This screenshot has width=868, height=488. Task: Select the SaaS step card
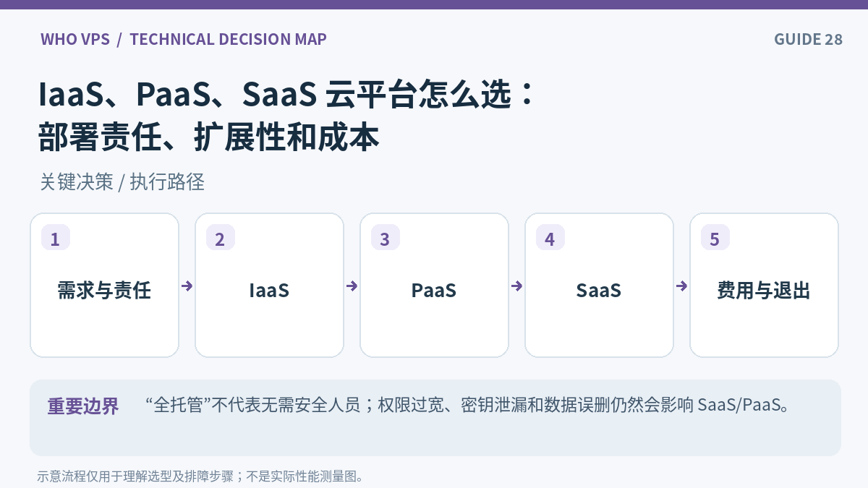599,285
